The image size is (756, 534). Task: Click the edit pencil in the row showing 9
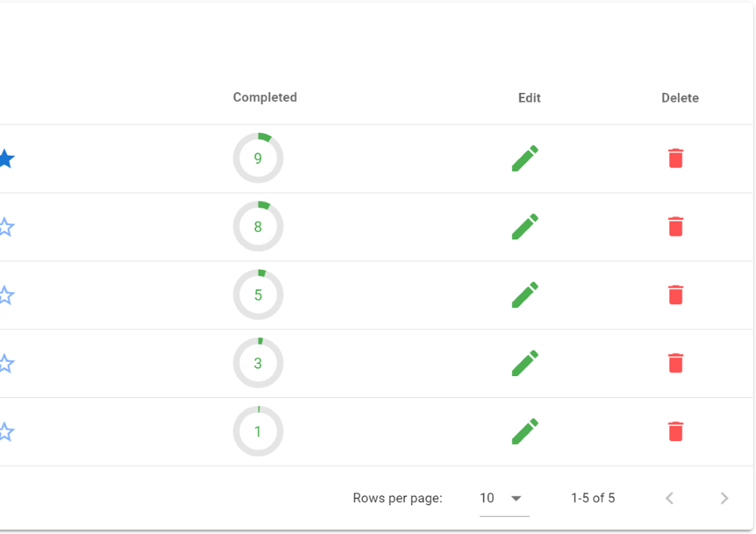pyautogui.click(x=525, y=159)
